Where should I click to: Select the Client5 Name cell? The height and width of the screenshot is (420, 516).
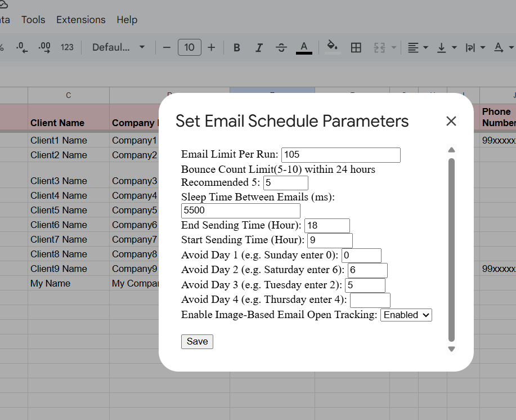[x=69, y=210]
